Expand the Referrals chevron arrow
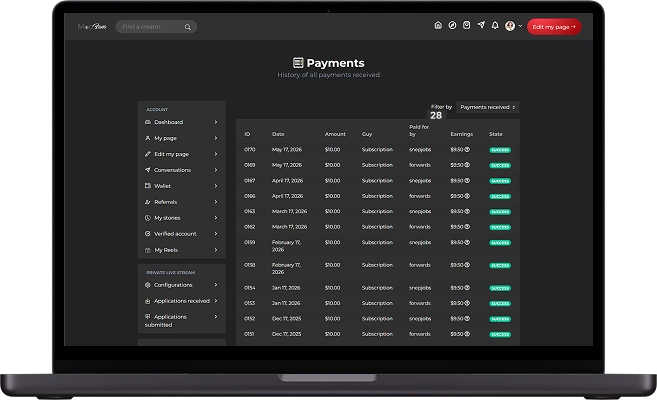Viewport: 657px width, 401px height. 216,202
